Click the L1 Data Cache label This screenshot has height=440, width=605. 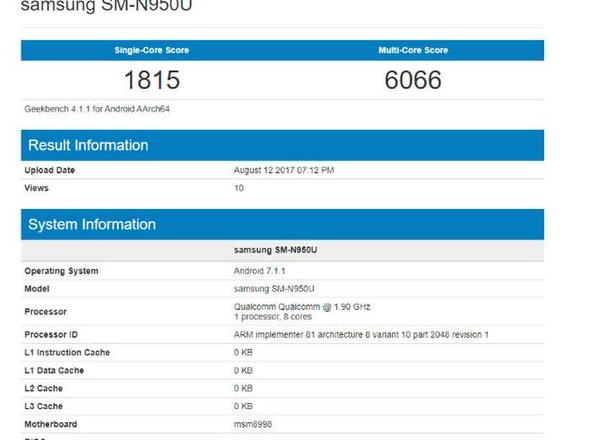point(54,371)
